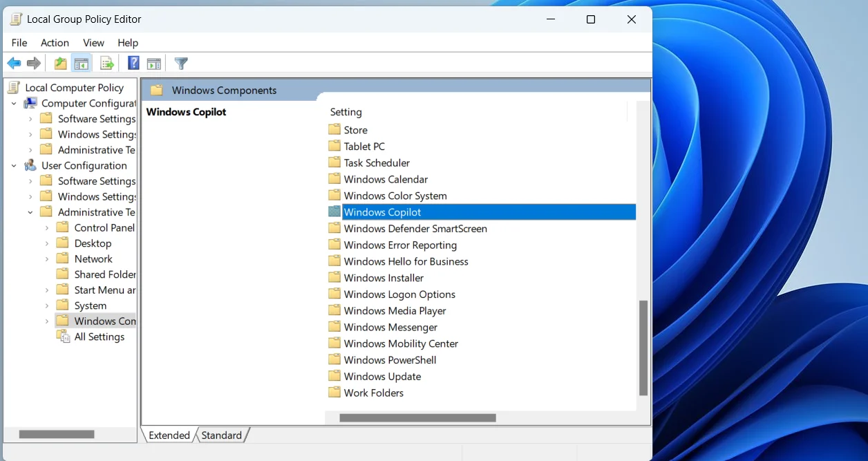The image size is (868, 461).
Task: Click the Tablet PC folder icon
Action: pyautogui.click(x=334, y=146)
